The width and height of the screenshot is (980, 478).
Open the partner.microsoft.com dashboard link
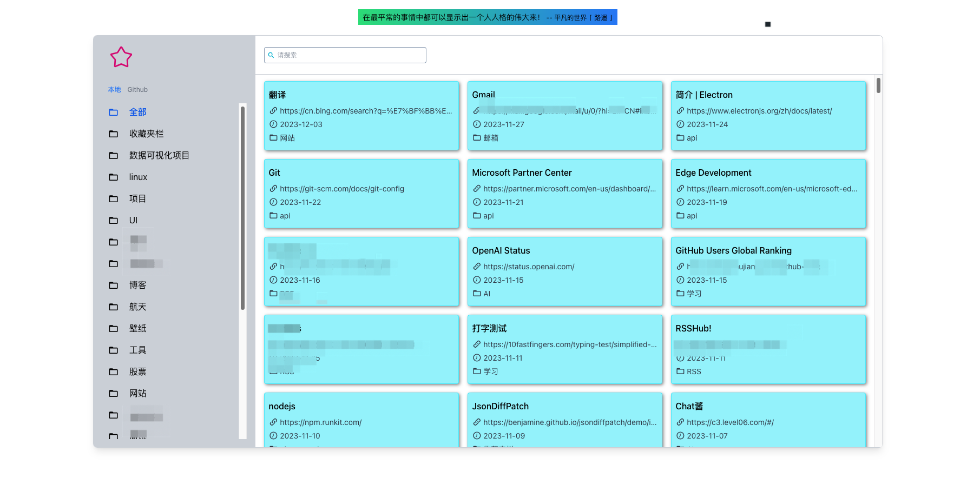pyautogui.click(x=569, y=189)
